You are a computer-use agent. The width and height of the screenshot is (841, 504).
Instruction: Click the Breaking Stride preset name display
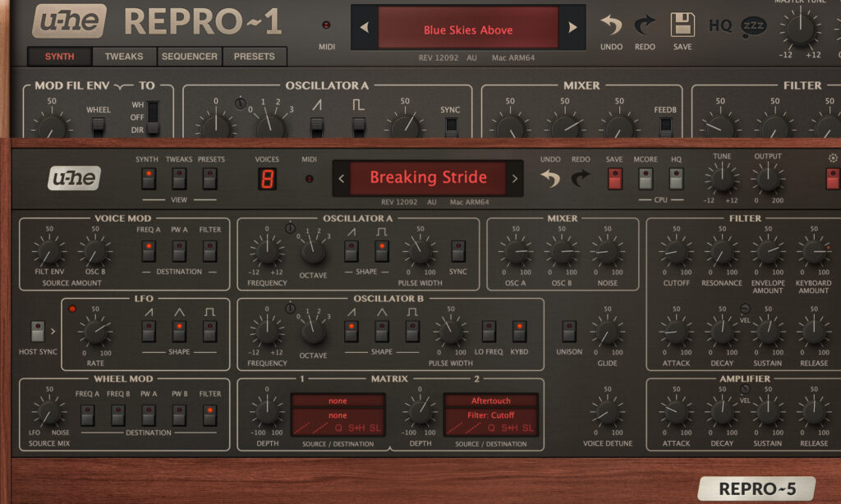point(428,177)
